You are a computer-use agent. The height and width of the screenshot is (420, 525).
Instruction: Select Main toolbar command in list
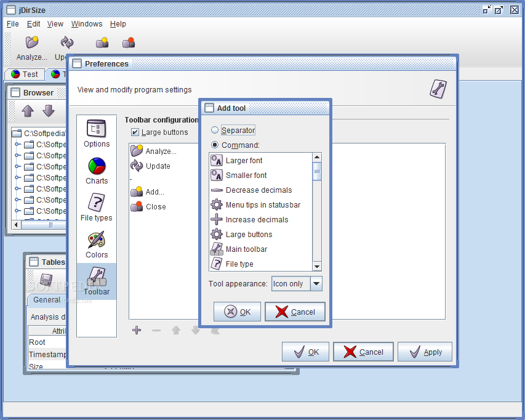click(x=260, y=249)
